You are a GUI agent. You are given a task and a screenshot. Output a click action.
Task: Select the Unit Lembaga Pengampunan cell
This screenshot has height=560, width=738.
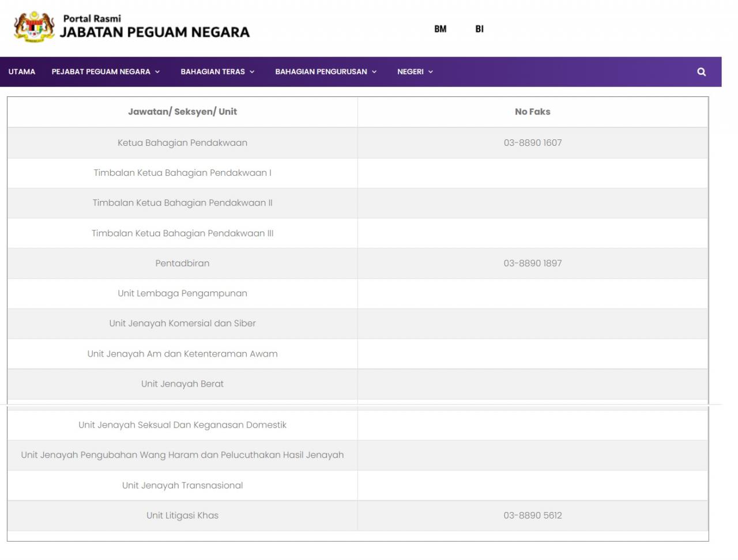(x=182, y=293)
